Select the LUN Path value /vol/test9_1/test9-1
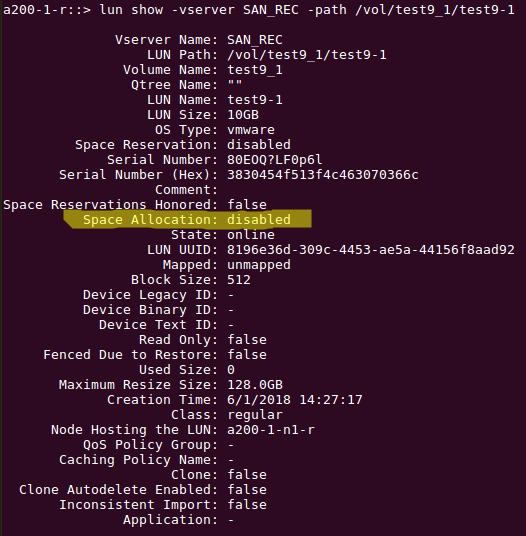The image size is (526, 536). (307, 55)
